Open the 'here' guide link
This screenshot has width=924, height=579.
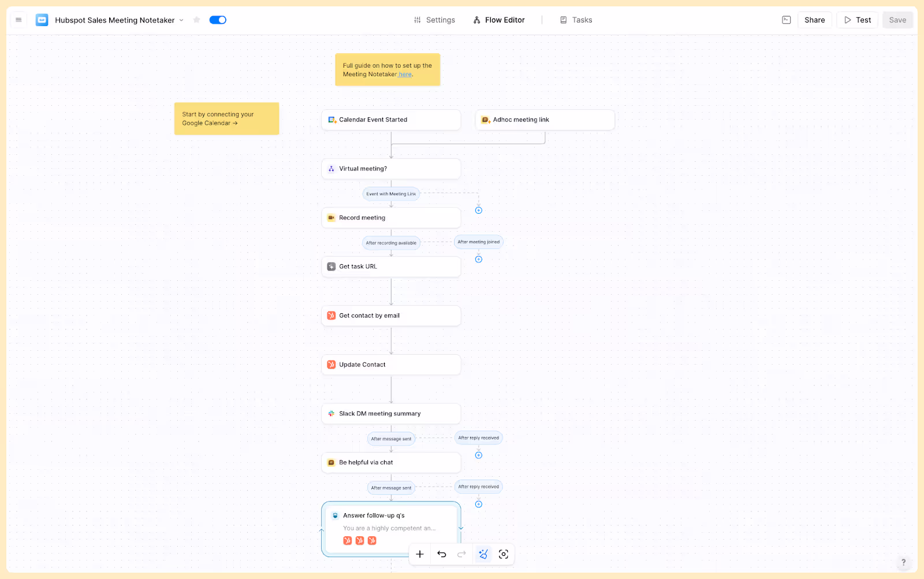point(405,75)
